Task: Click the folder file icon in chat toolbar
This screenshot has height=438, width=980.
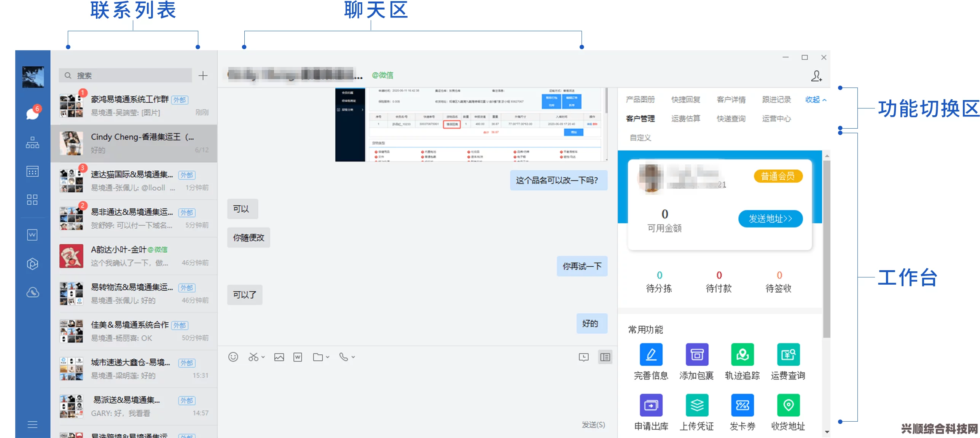Action: click(318, 357)
